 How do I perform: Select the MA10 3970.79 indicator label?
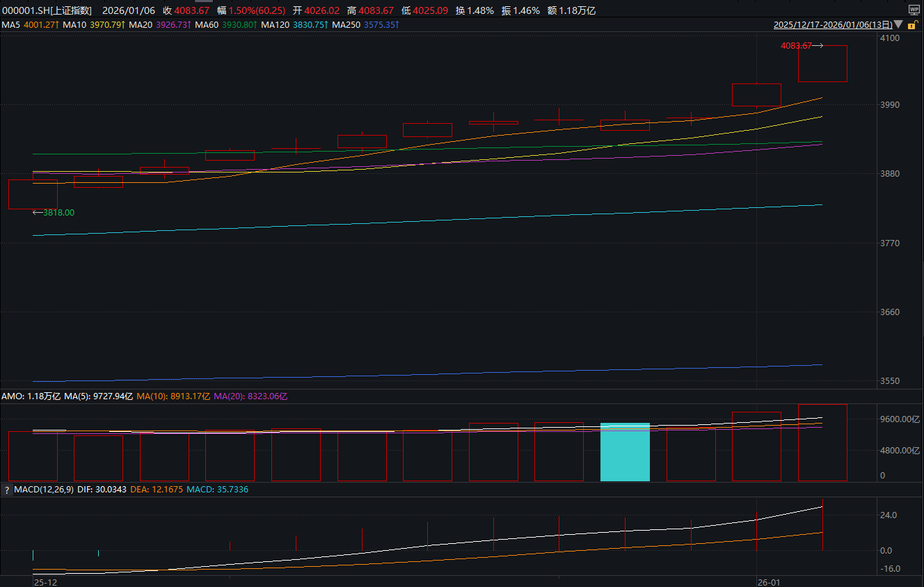pos(94,25)
